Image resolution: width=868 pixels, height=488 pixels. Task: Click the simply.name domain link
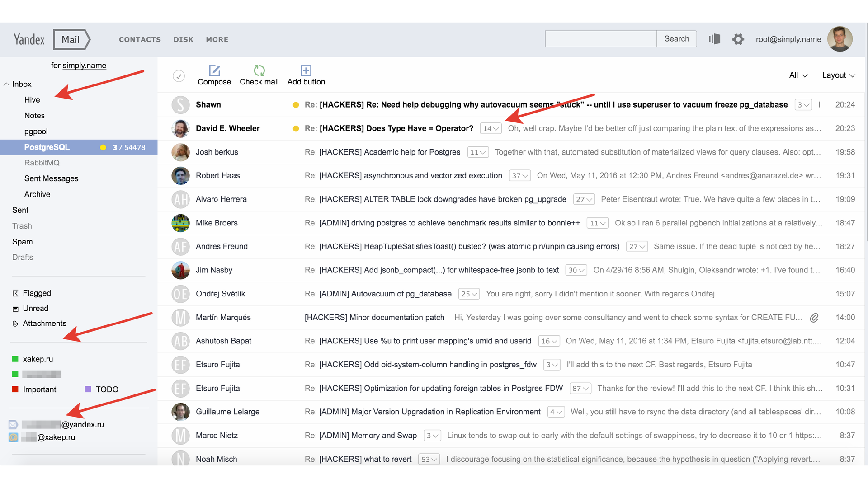(86, 65)
